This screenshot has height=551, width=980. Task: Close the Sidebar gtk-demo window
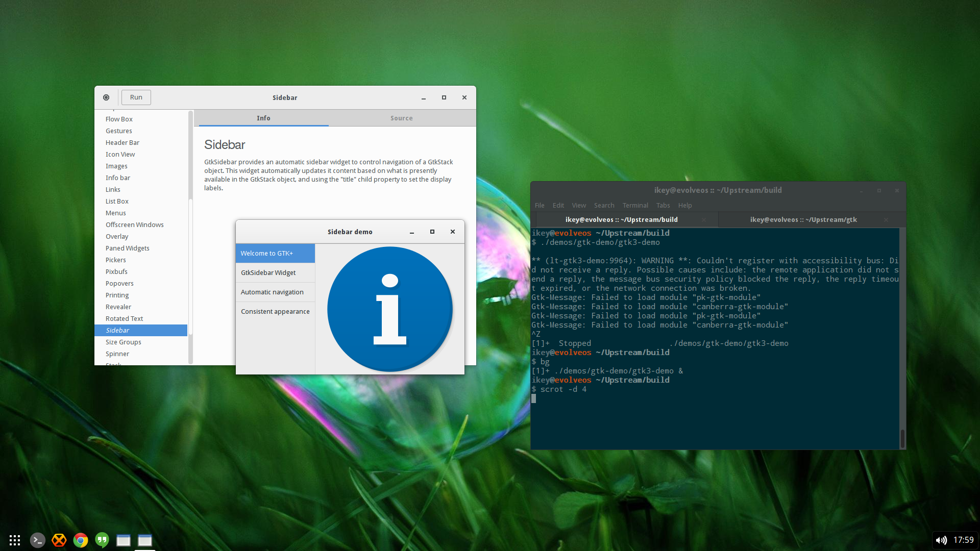click(464, 97)
